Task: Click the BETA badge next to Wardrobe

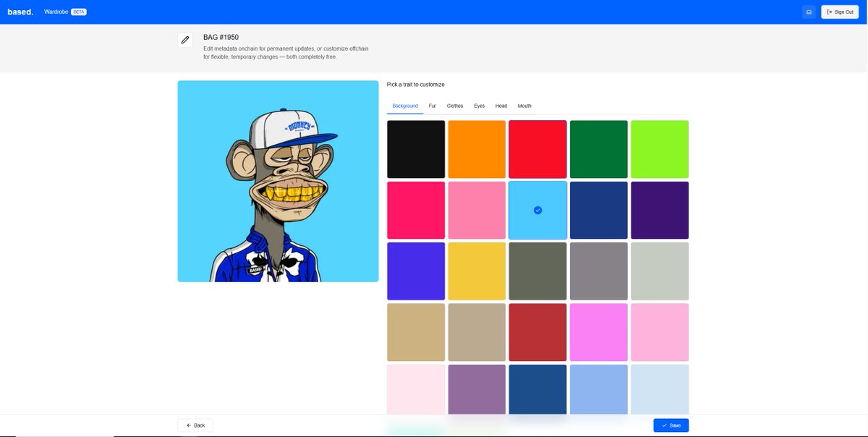Action: 78,12
